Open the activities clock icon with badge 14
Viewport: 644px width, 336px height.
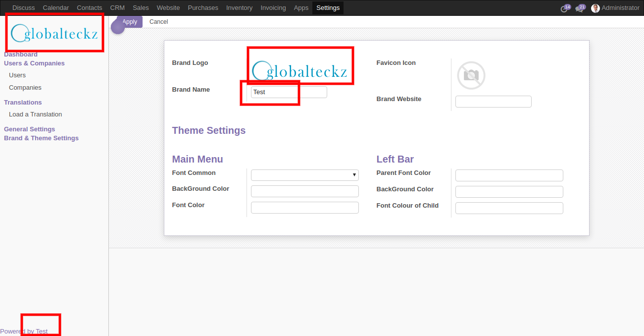565,8
